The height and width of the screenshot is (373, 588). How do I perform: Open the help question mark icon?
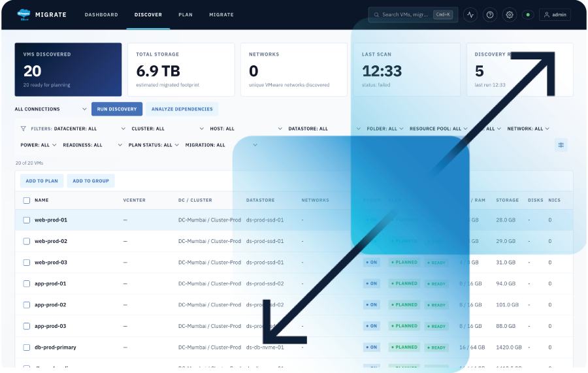pyautogui.click(x=490, y=14)
